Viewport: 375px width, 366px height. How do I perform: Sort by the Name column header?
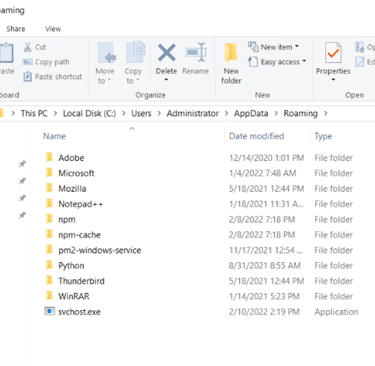point(54,136)
